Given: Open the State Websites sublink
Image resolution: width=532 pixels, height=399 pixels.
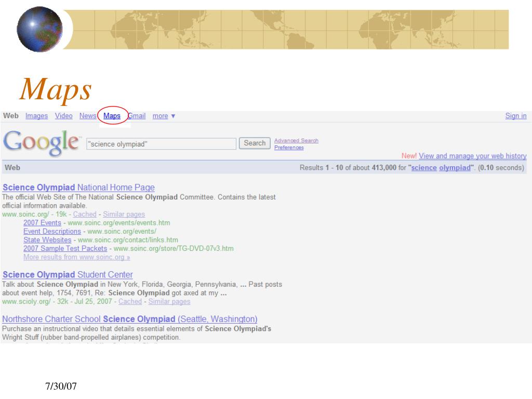Looking at the screenshot, I should coord(47,240).
